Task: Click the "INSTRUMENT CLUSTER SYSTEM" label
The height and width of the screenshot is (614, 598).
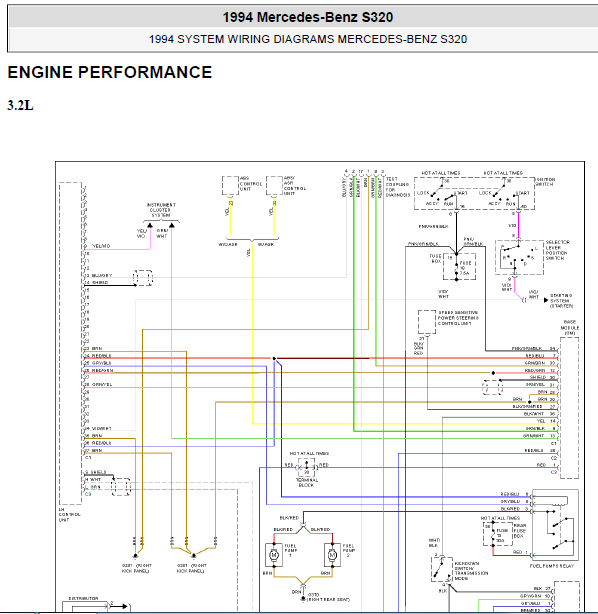Action: 161,210
